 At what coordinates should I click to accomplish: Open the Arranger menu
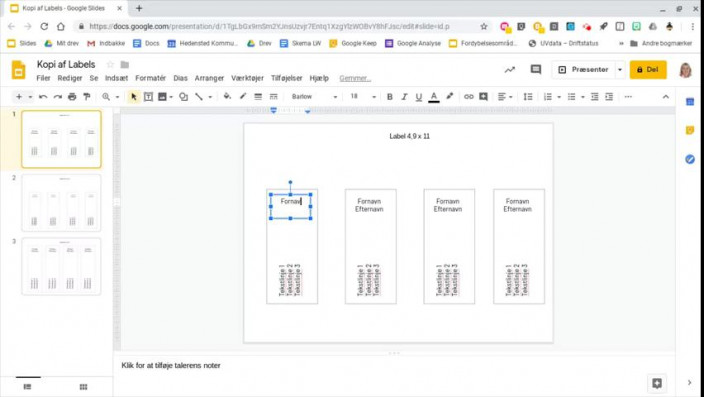[x=209, y=78]
